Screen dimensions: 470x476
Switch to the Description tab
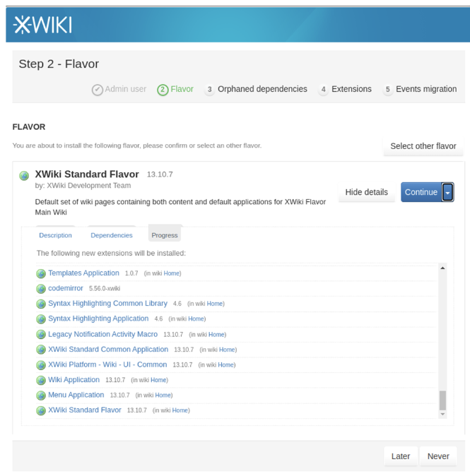pos(55,235)
